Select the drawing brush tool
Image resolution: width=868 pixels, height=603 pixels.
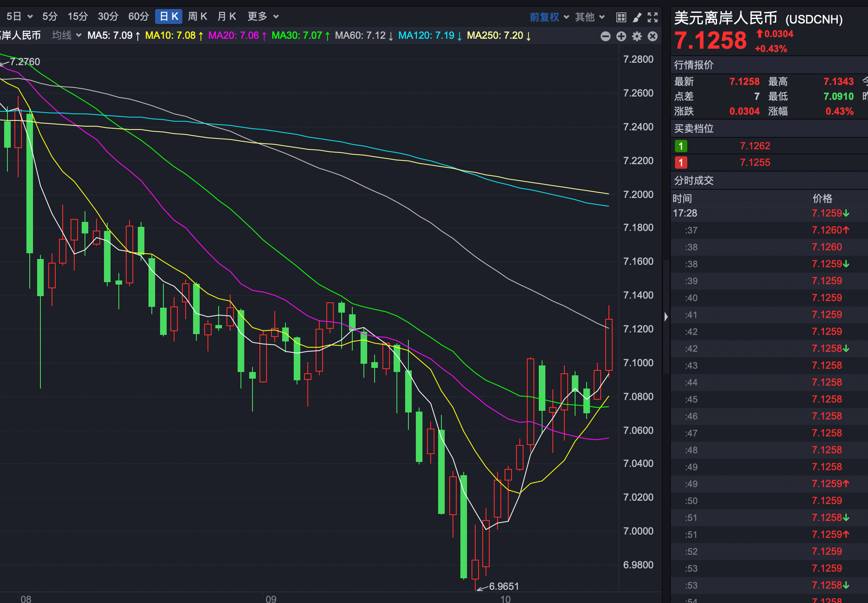[x=637, y=17]
